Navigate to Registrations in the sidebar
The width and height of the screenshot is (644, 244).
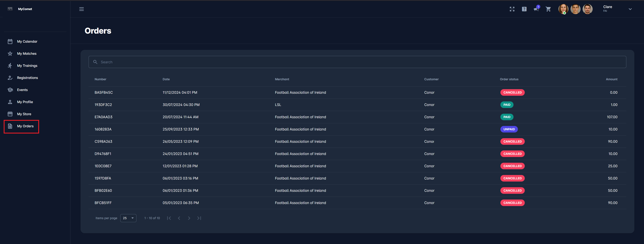coord(28,78)
